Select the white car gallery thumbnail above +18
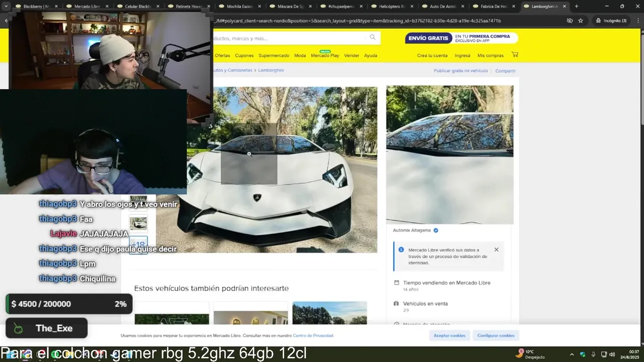 (x=138, y=223)
